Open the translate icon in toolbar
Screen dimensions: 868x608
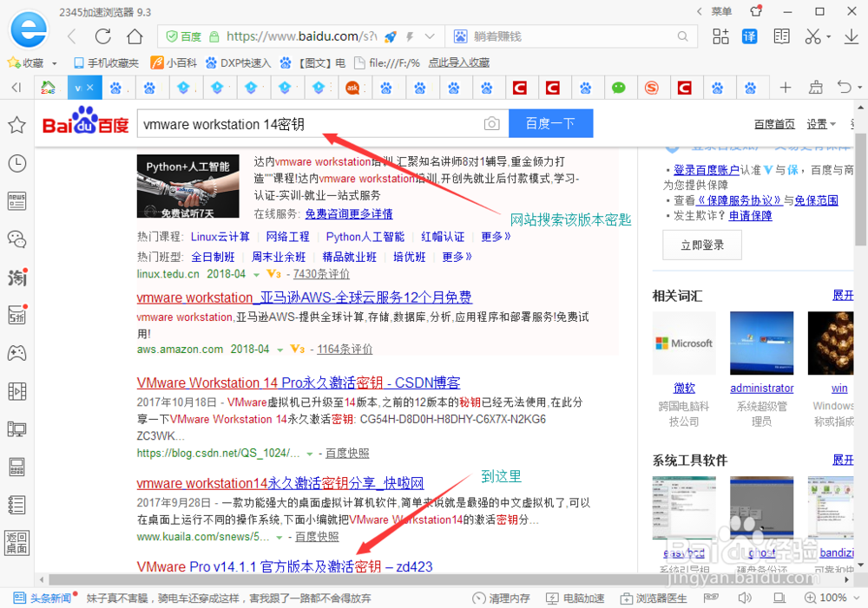(x=749, y=36)
